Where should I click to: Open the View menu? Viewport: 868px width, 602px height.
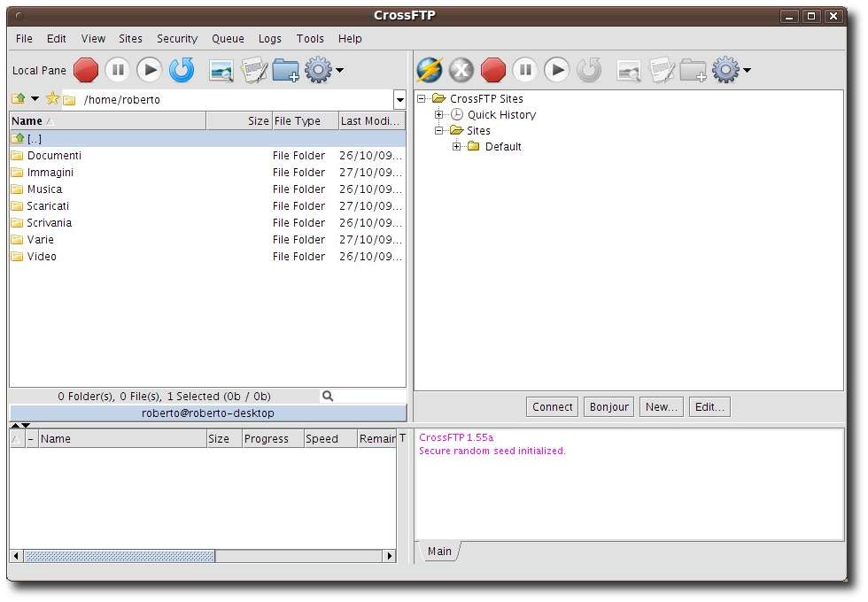93,39
